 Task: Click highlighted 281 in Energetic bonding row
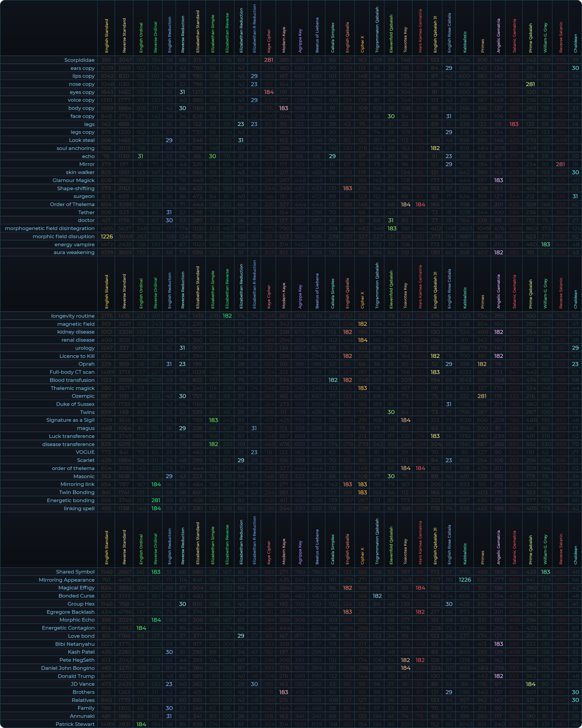point(156,500)
